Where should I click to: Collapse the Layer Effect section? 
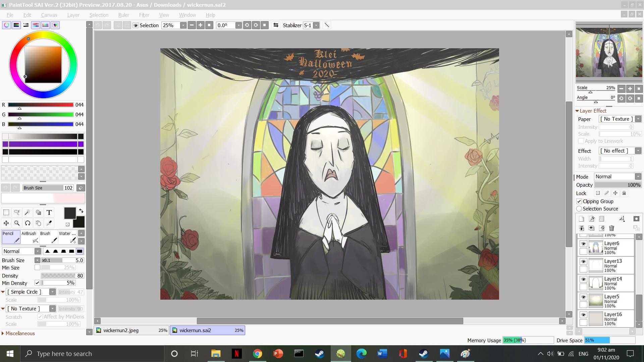tap(577, 111)
